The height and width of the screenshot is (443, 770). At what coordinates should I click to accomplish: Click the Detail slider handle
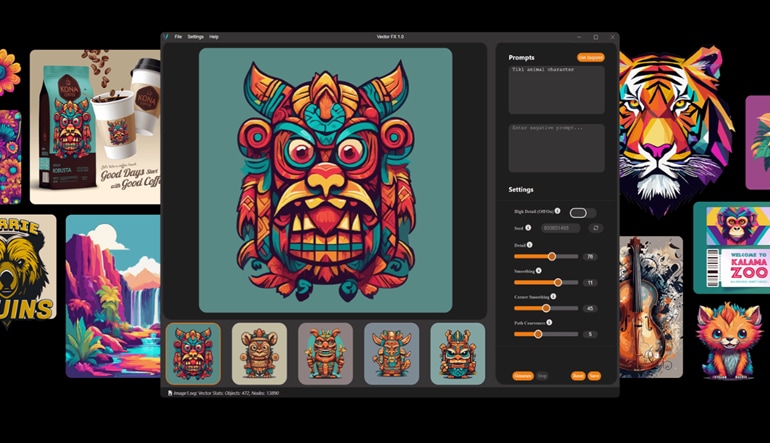click(551, 257)
